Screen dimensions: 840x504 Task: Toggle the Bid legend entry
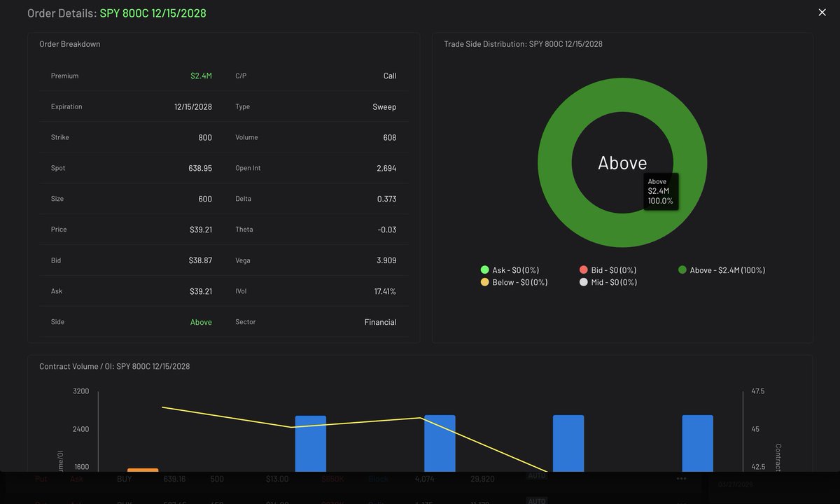(608, 270)
